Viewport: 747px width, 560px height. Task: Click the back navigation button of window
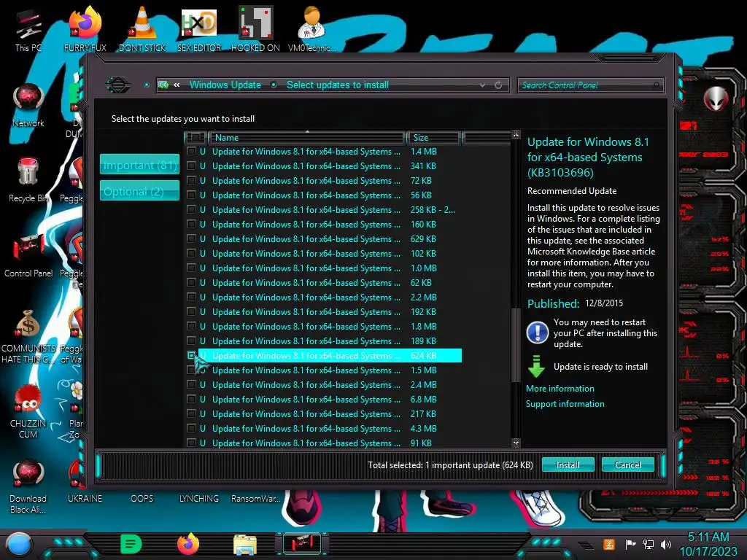coord(118,85)
